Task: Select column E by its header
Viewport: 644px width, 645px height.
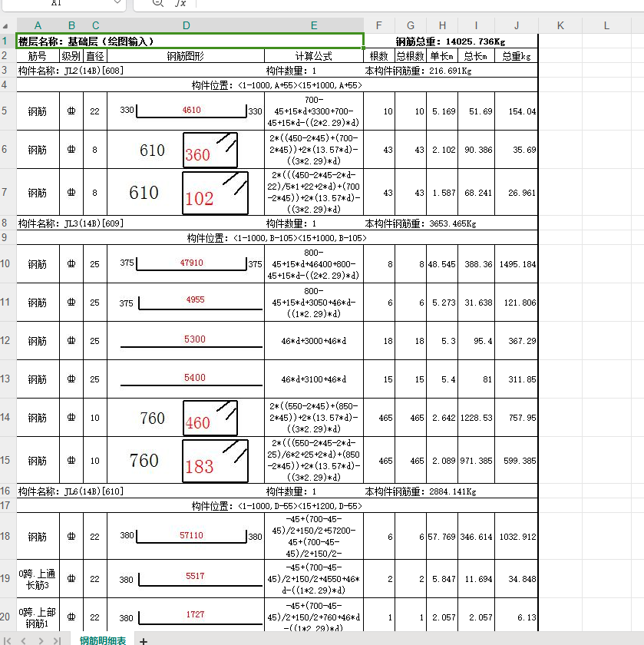Action: point(314,25)
